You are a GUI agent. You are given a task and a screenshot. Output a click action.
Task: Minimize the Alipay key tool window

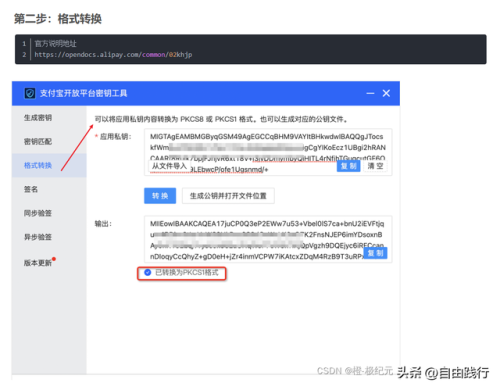370,93
